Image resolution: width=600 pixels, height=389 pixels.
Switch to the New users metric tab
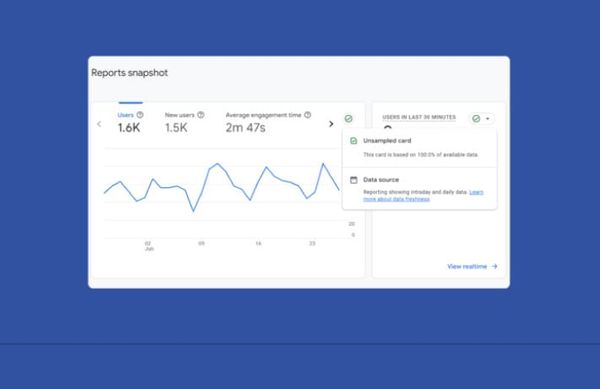(x=184, y=122)
